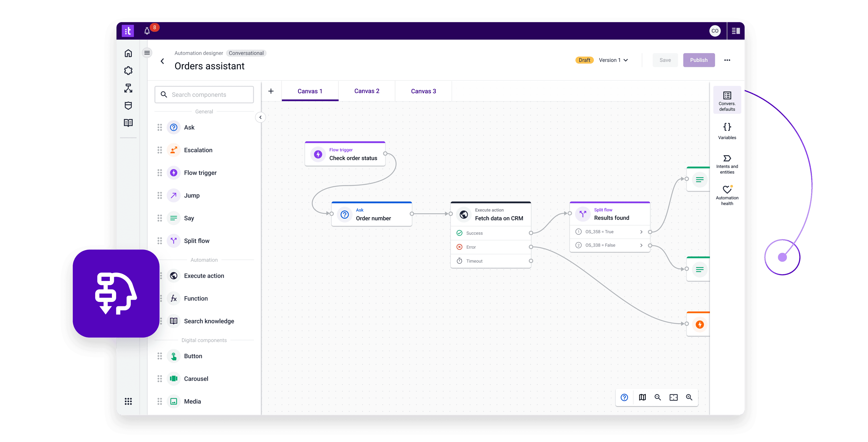Click the Conversational tag
This screenshot has width=868, height=442.
tap(246, 53)
